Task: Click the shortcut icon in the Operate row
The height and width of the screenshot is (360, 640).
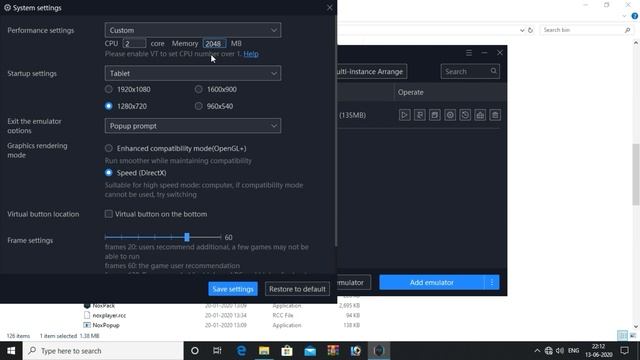Action: (x=420, y=115)
